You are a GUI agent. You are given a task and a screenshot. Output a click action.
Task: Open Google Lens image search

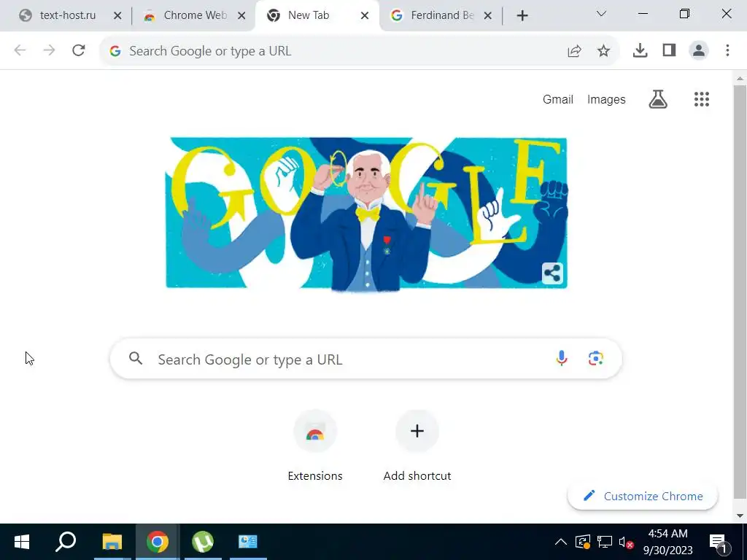pos(595,358)
